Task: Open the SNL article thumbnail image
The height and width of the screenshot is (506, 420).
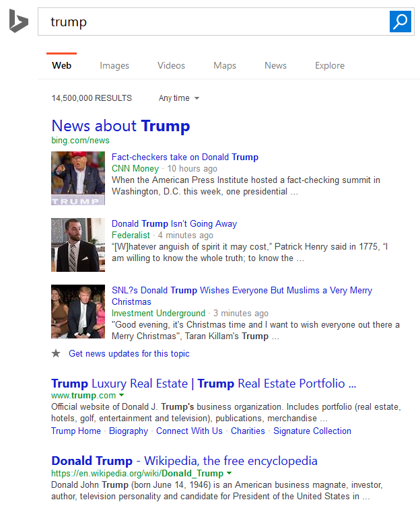Action: point(78,312)
